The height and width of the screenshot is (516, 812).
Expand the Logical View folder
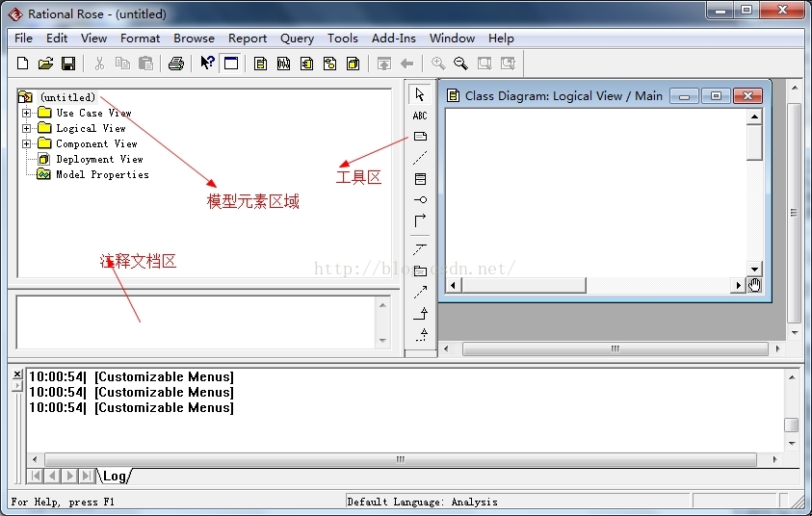[26, 128]
